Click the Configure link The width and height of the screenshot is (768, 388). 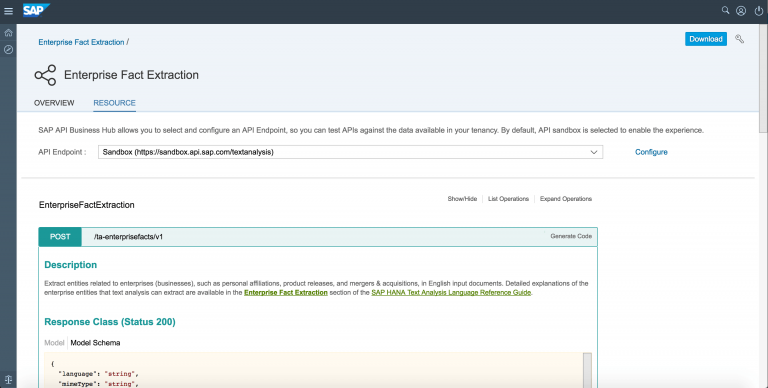(x=651, y=152)
